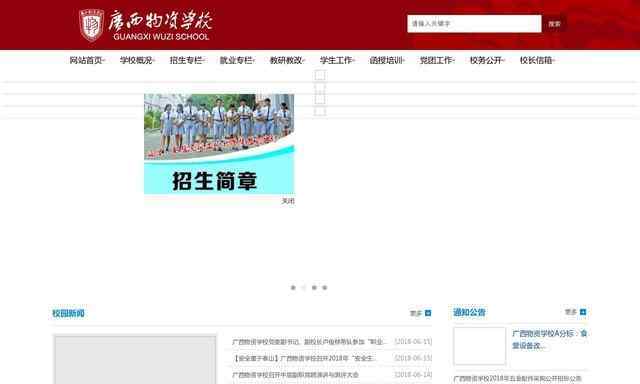
Task: Click the notice thumbnail image in 通知公告
Action: coord(480,346)
